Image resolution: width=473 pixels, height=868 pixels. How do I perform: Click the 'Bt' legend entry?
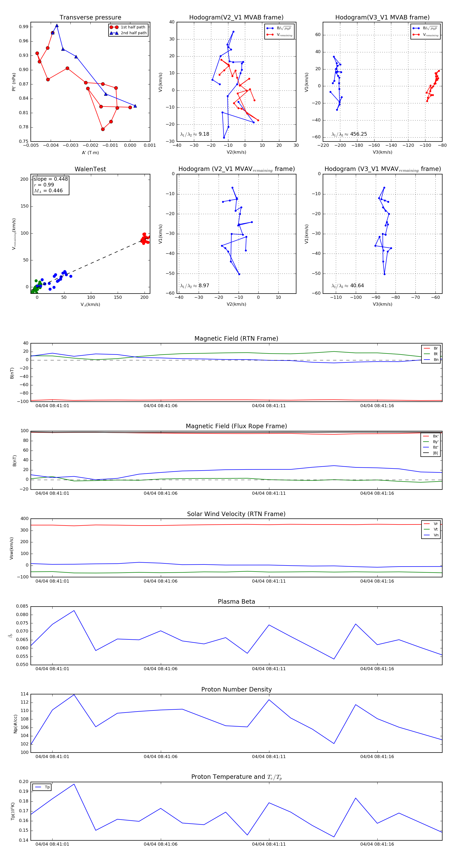(x=431, y=354)
